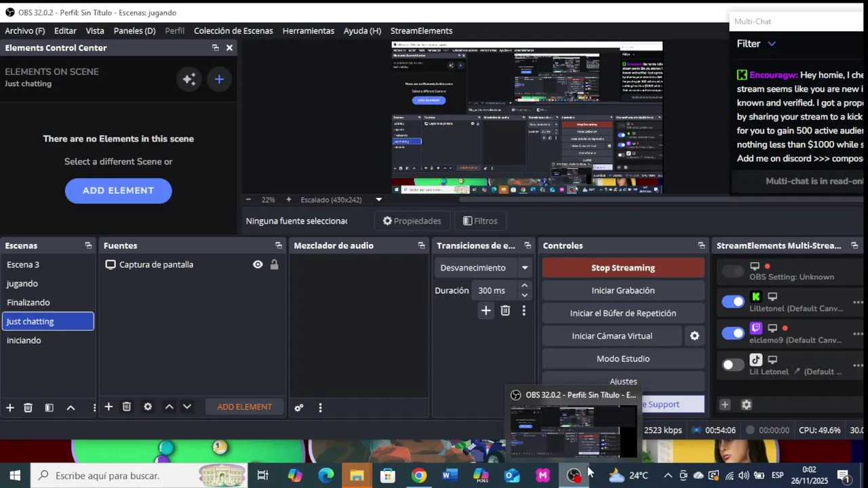
Task: Open virtual camera settings gear icon
Action: click(x=694, y=335)
